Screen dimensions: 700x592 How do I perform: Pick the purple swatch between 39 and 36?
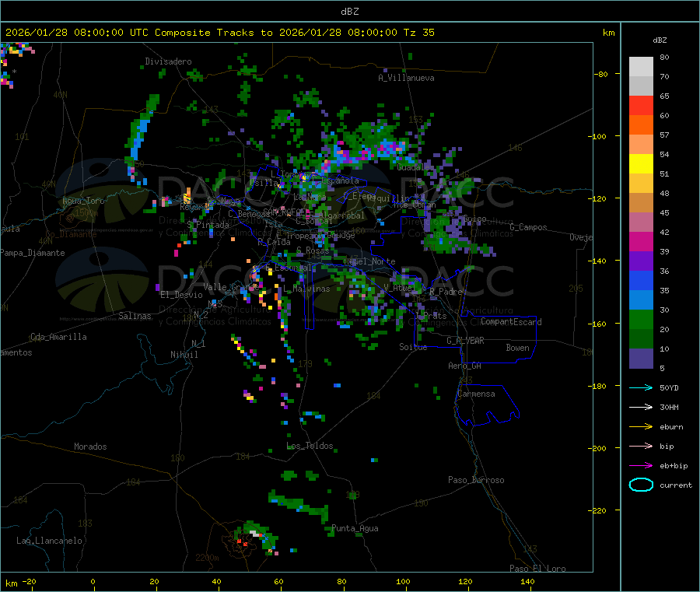(641, 261)
